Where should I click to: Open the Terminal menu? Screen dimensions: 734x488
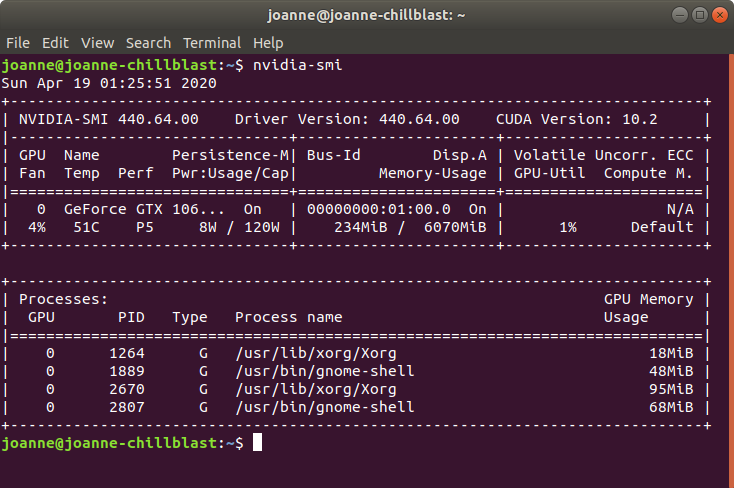[x=212, y=43]
